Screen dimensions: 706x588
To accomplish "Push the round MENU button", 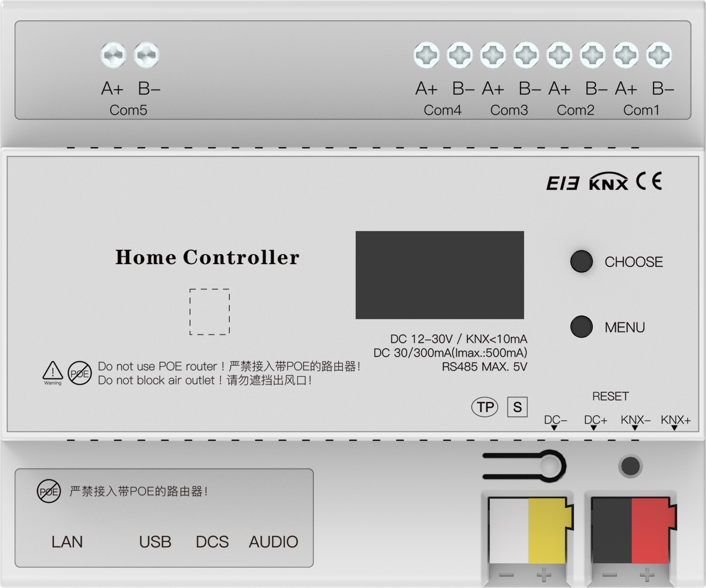I will 582,327.
